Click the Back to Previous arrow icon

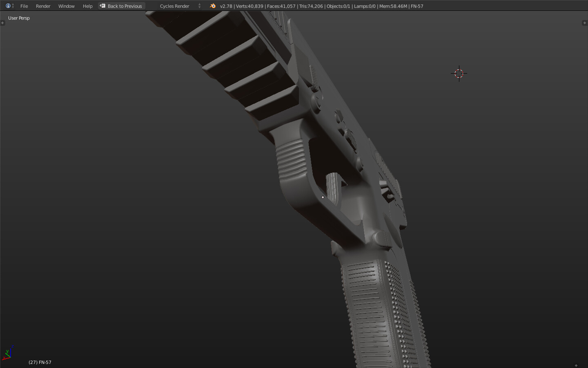click(102, 6)
